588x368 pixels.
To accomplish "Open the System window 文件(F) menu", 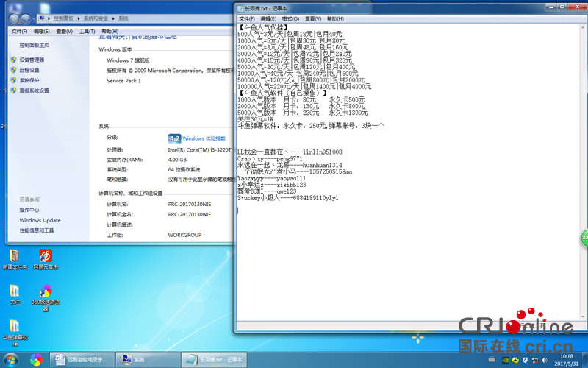I will pos(20,31).
